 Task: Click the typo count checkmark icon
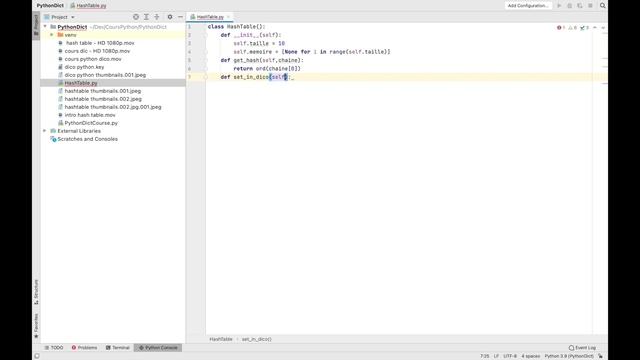(584, 28)
